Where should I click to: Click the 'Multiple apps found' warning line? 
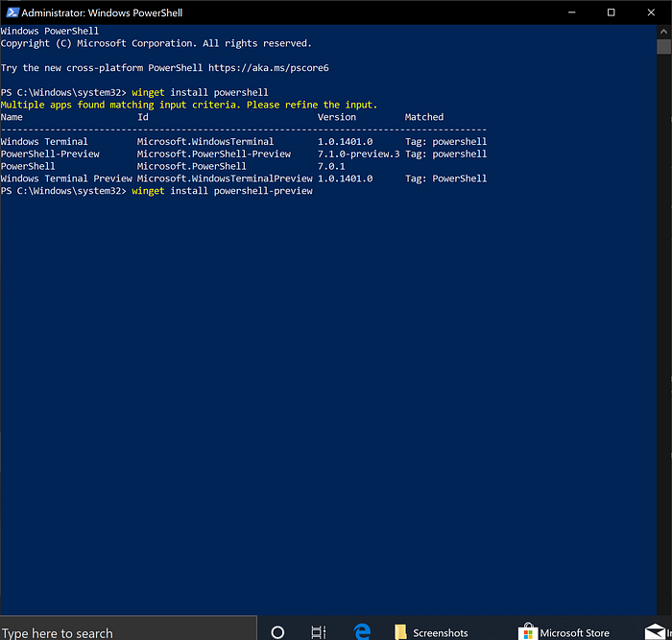pyautogui.click(x=188, y=105)
